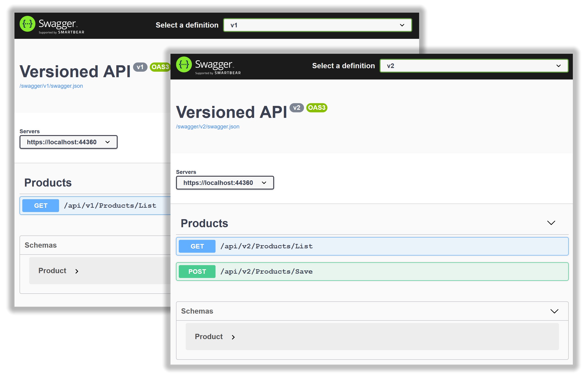Click the v2 version badge
Screen dimensions: 588x377
click(x=296, y=108)
